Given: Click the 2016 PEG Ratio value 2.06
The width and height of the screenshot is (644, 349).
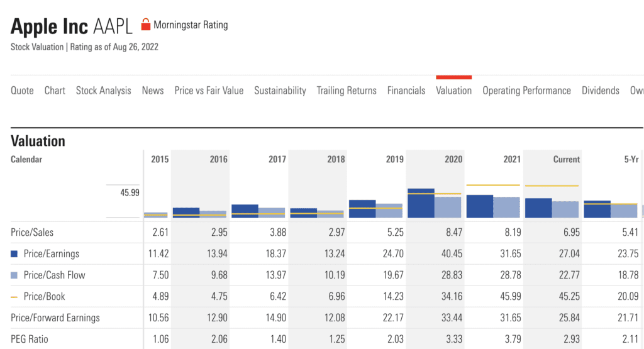Looking at the screenshot, I should coord(219,339).
